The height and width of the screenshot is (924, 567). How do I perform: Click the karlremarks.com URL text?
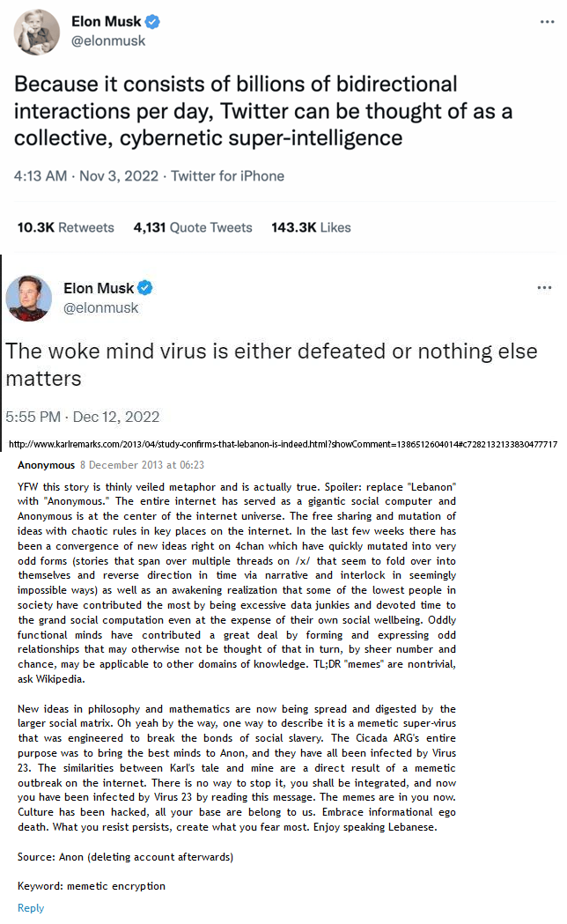click(x=282, y=444)
